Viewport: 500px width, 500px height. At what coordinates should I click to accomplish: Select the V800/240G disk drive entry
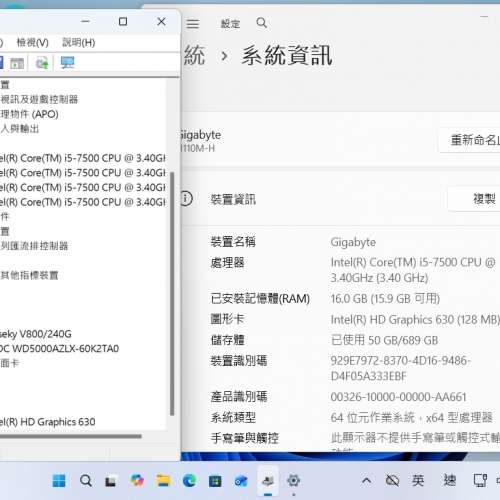pos(36,334)
